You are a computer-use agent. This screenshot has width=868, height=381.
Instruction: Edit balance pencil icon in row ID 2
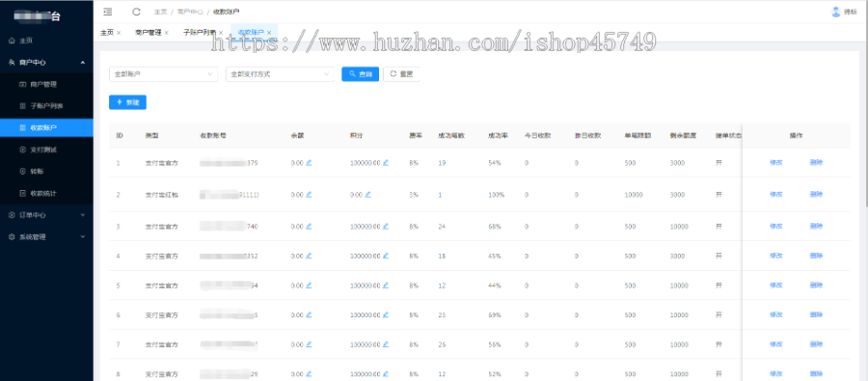click(309, 195)
